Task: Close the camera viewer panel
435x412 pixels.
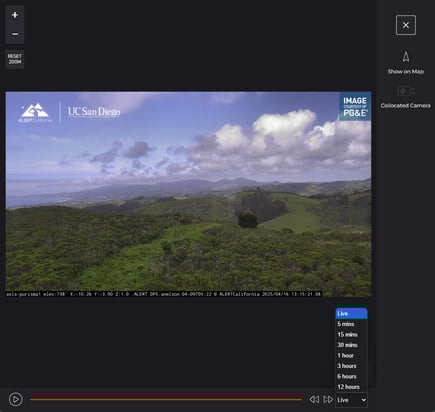Action: click(x=406, y=25)
